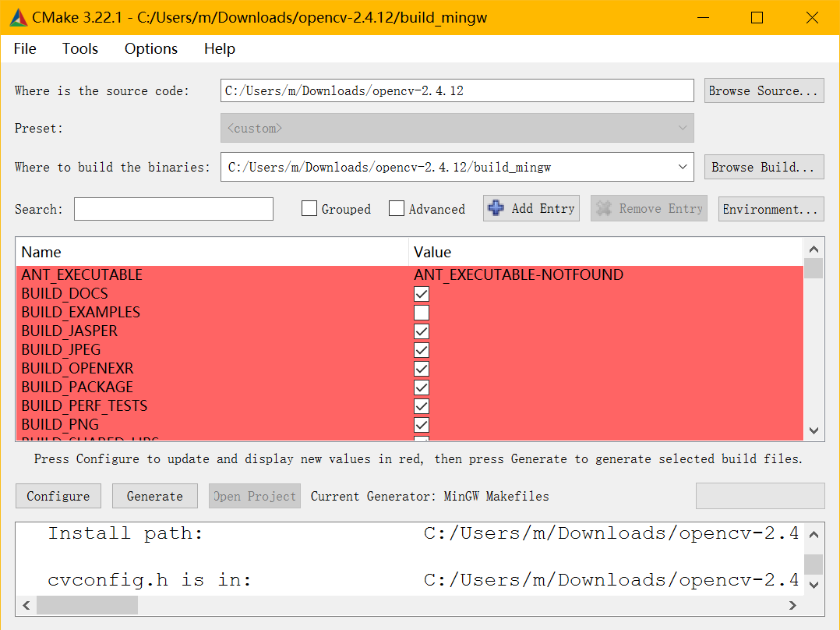Image resolution: width=840 pixels, height=630 pixels.
Task: Click in the Search input field
Action: (174, 209)
